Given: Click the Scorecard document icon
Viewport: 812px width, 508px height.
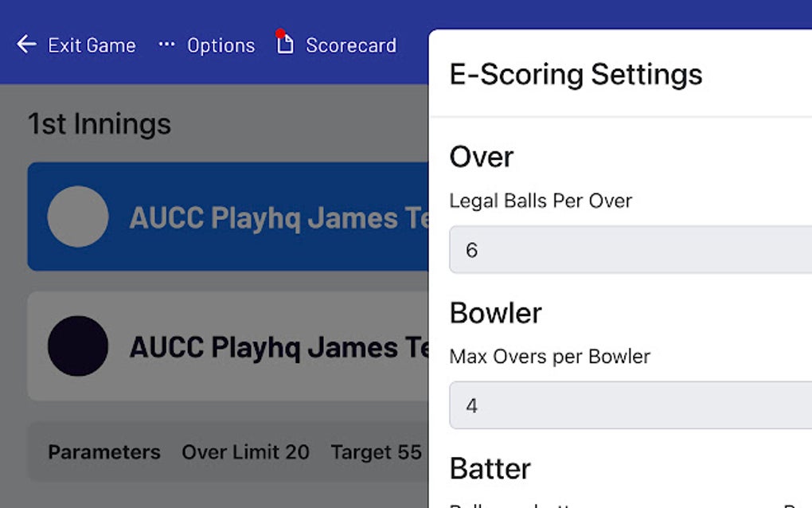Looking at the screenshot, I should point(286,45).
